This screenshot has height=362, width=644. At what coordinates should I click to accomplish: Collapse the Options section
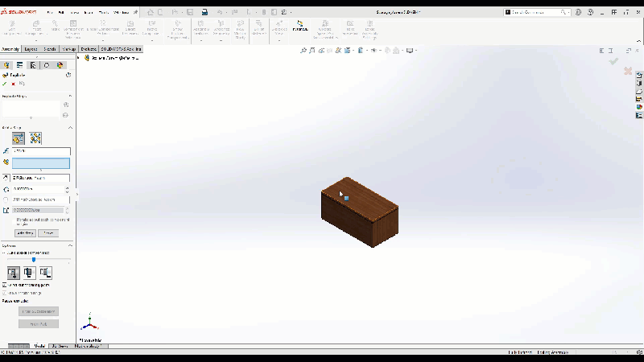click(x=70, y=246)
